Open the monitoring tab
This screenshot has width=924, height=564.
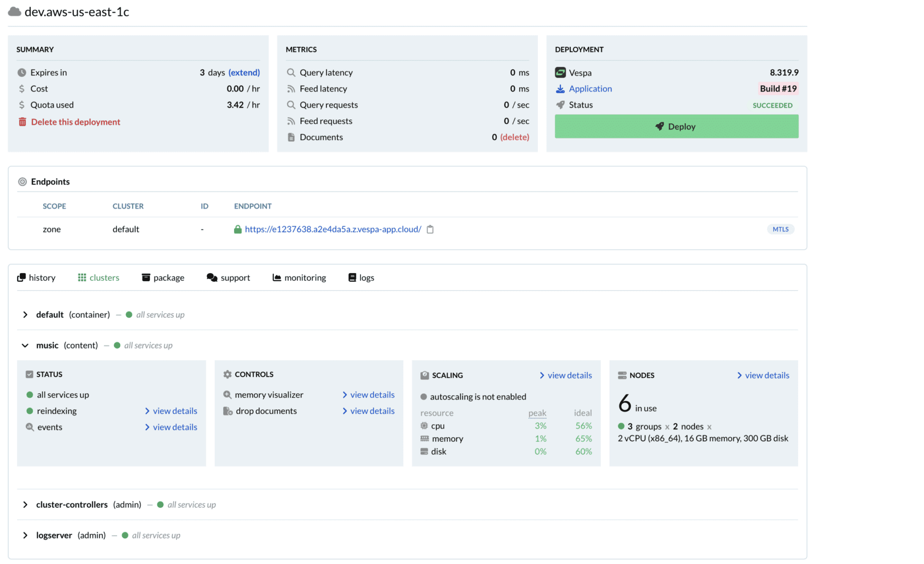(x=299, y=277)
